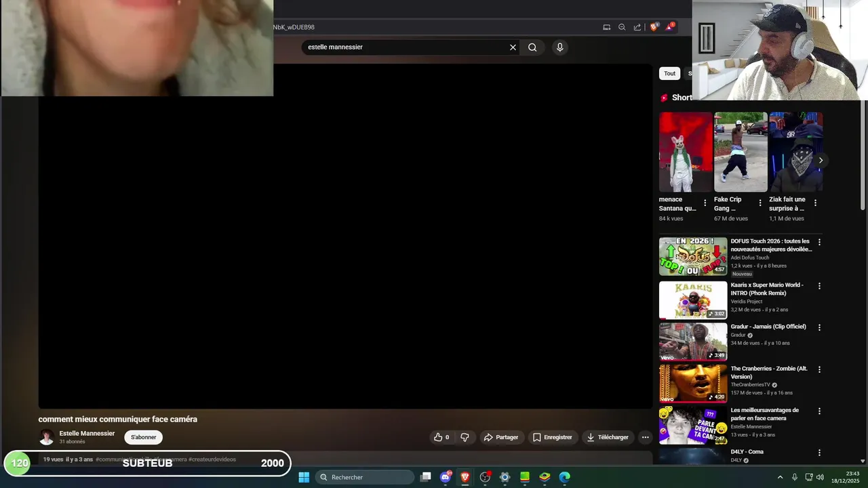Screen dimensions: 868x488
Task: Clear the YouTube search field with the X
Action: 513,47
